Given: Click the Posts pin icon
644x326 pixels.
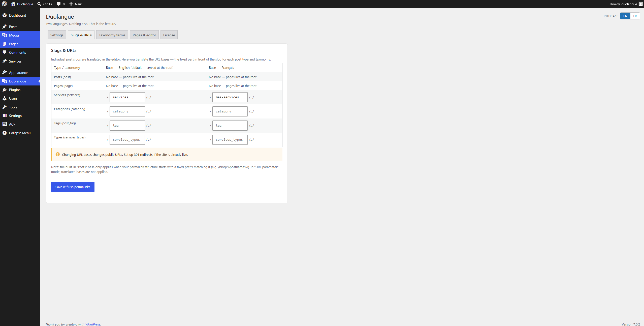Looking at the screenshot, I should pyautogui.click(x=5, y=26).
